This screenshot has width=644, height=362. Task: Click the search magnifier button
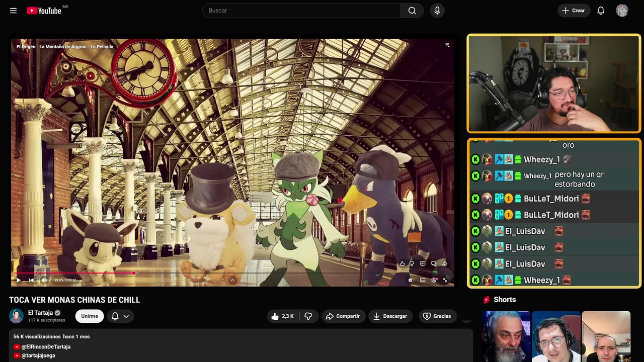coord(412,11)
